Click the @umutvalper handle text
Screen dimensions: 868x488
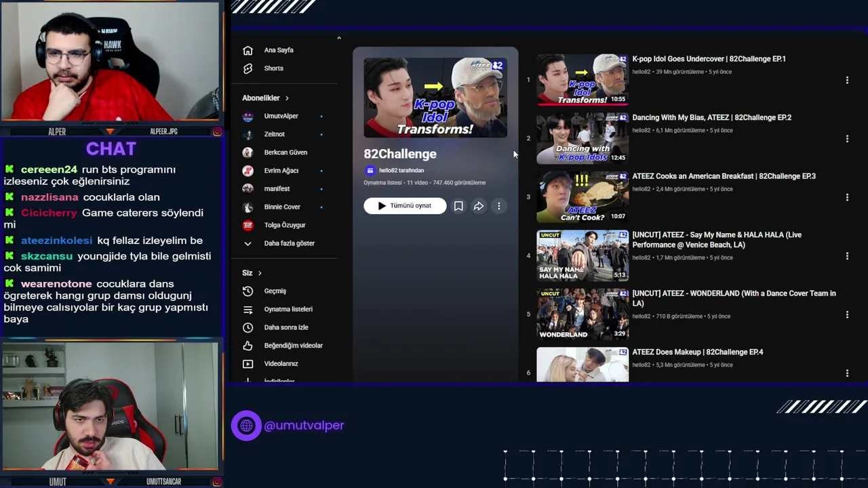(x=304, y=426)
